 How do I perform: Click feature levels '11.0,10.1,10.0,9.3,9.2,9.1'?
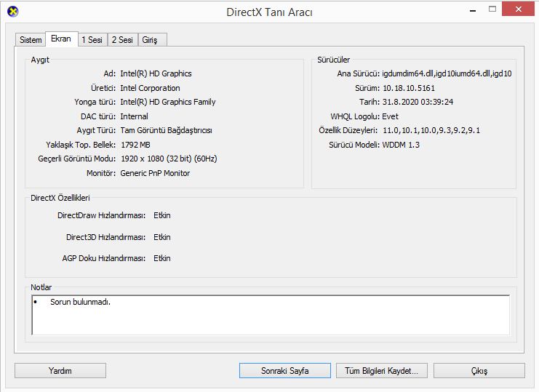click(x=431, y=131)
